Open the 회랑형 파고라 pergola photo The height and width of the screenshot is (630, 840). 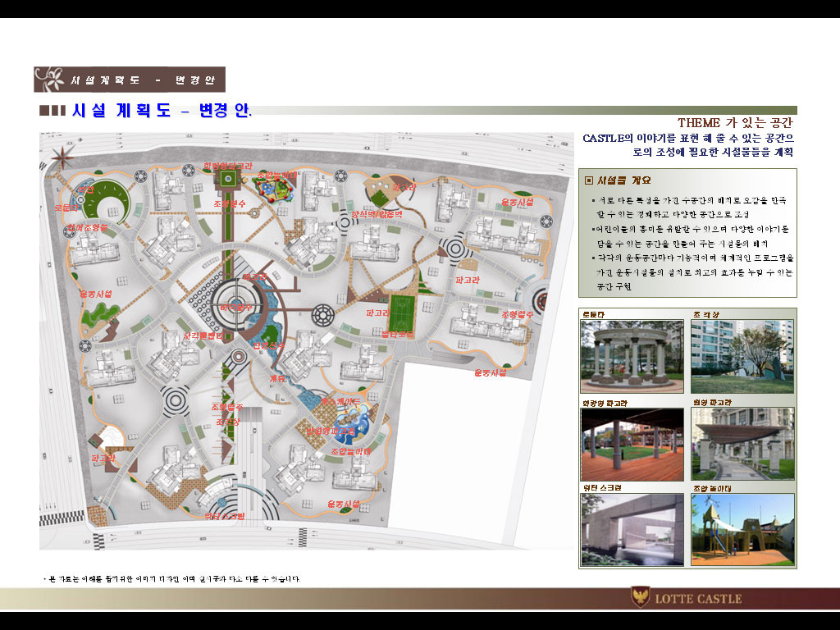632,444
